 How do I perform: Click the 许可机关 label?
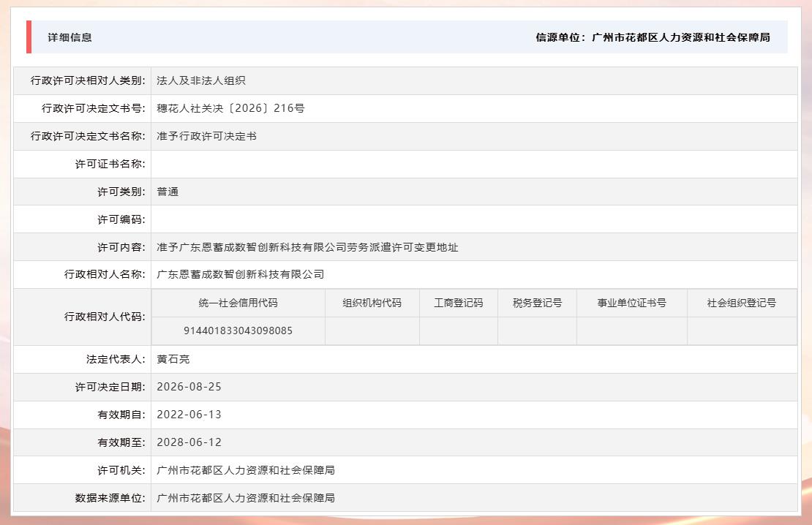(x=121, y=470)
